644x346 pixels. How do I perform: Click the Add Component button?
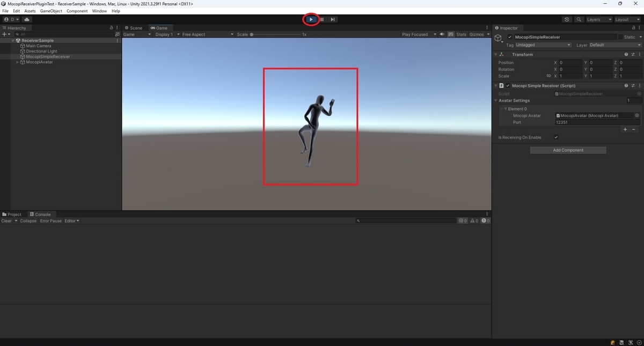568,150
